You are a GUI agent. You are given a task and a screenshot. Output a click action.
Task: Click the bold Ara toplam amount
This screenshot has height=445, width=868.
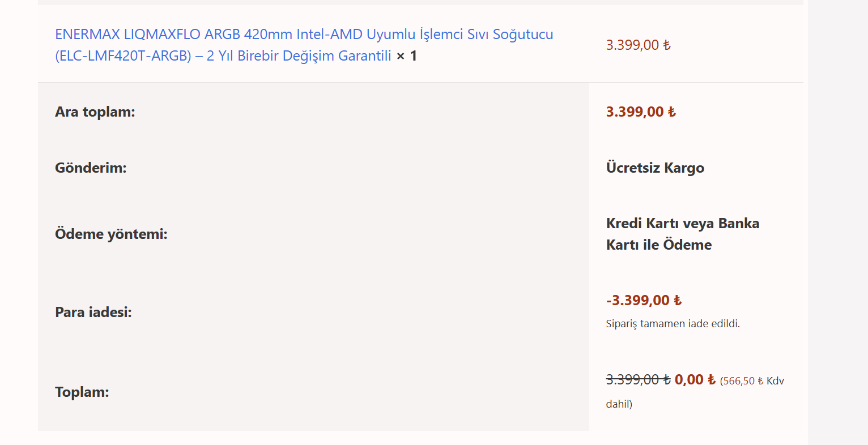click(x=640, y=112)
